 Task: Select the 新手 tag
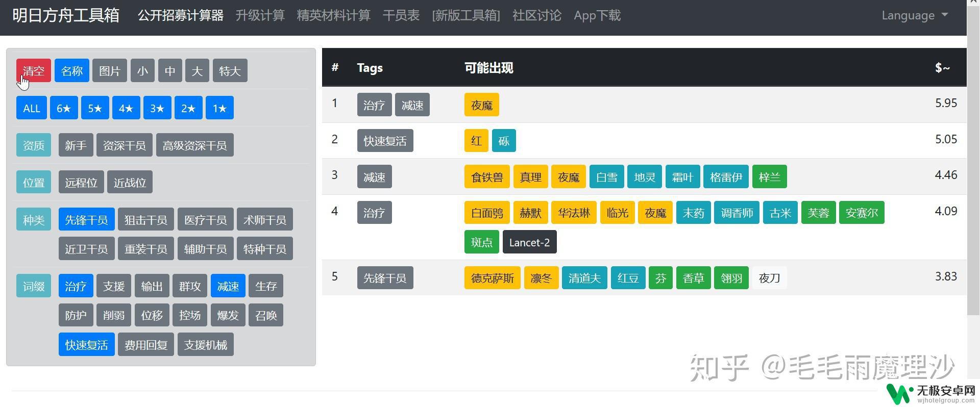point(76,145)
